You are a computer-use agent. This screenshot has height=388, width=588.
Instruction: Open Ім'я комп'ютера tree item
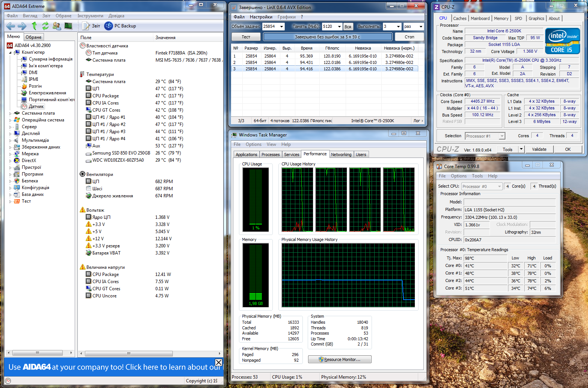pos(42,66)
